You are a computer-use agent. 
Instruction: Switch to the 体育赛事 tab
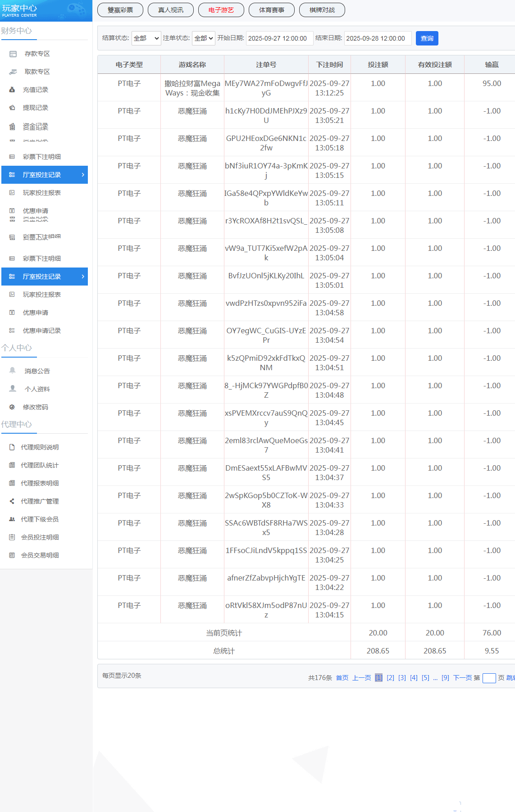272,10
